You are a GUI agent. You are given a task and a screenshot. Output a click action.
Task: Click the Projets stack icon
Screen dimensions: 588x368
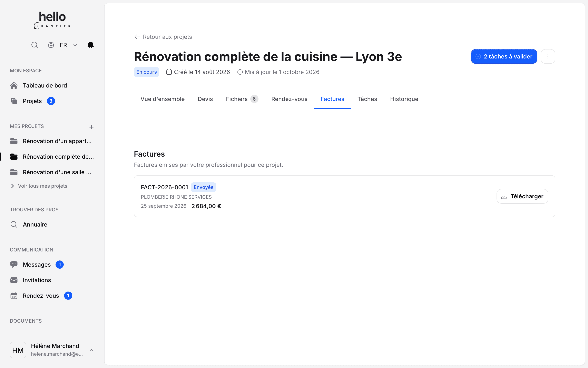(x=14, y=101)
